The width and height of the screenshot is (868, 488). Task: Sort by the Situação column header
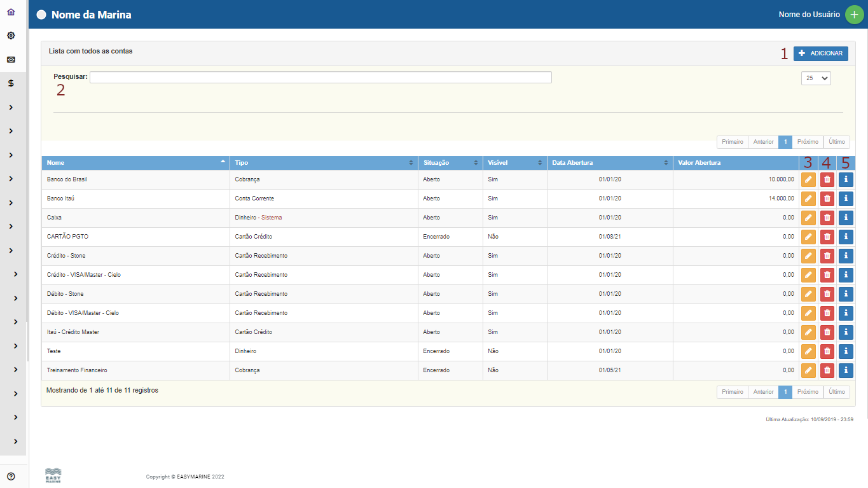click(x=449, y=163)
